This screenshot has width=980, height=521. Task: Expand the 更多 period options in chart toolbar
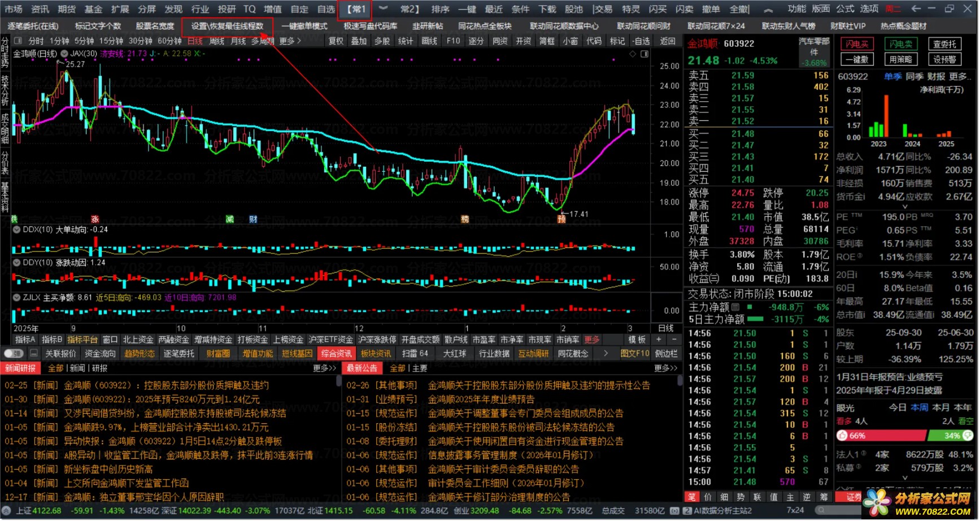click(290, 41)
